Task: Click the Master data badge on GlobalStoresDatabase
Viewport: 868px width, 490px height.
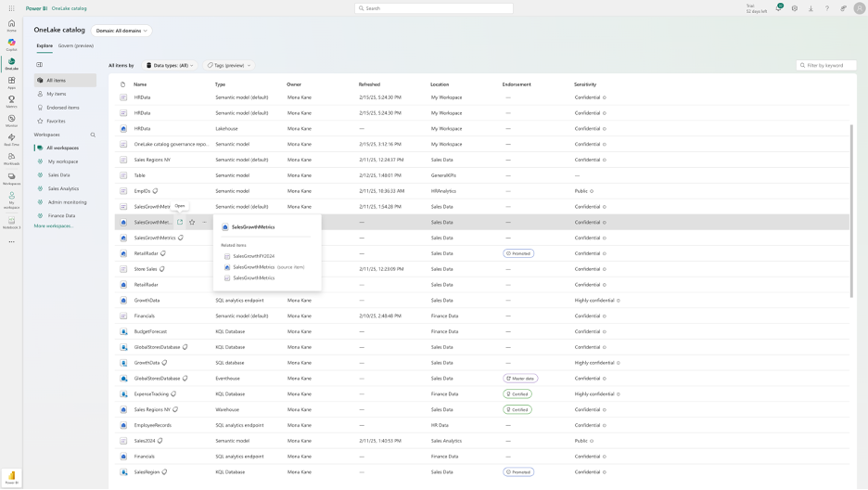Action: (x=520, y=379)
